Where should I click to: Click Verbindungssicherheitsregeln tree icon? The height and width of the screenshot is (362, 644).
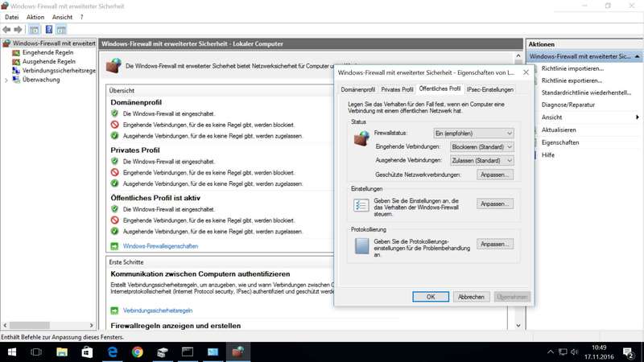click(x=16, y=71)
